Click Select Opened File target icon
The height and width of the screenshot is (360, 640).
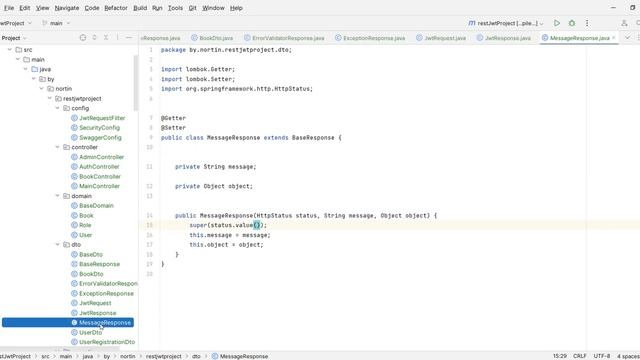(83, 38)
